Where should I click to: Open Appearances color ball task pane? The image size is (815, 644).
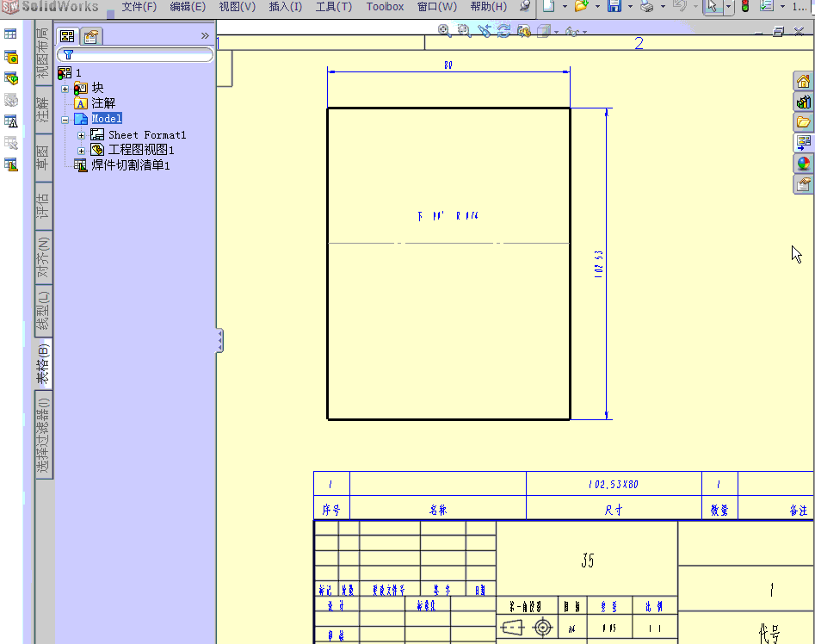coord(804,164)
